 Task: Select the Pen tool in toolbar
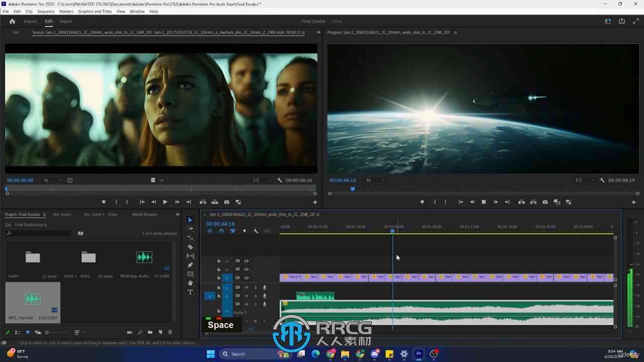(190, 265)
